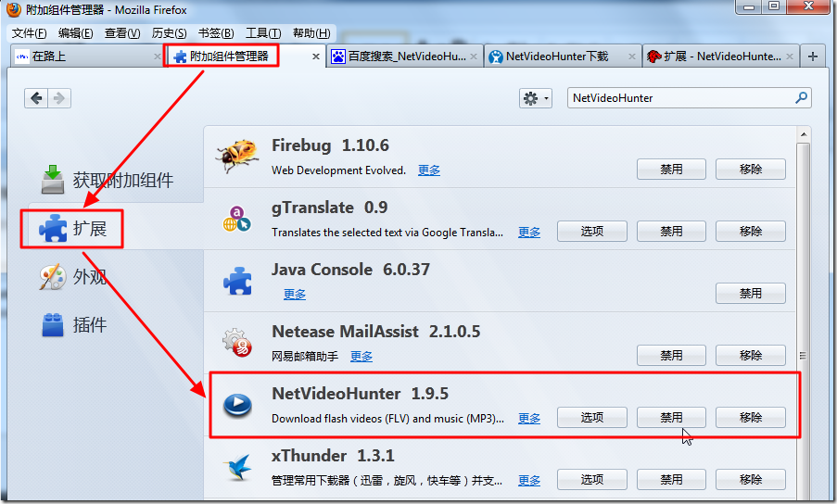This screenshot has width=837, height=504.
Task: Open the 文件(F) menu
Action: point(29,33)
